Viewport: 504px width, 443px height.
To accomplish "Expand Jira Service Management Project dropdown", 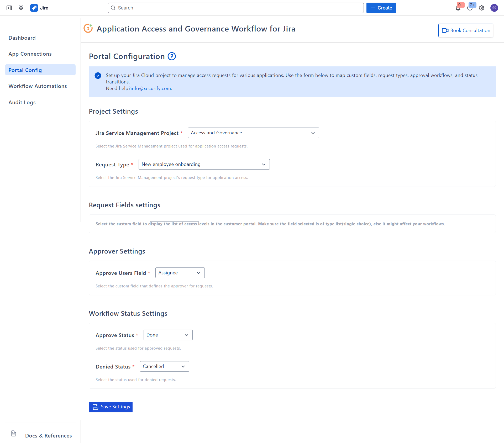I will coord(253,133).
